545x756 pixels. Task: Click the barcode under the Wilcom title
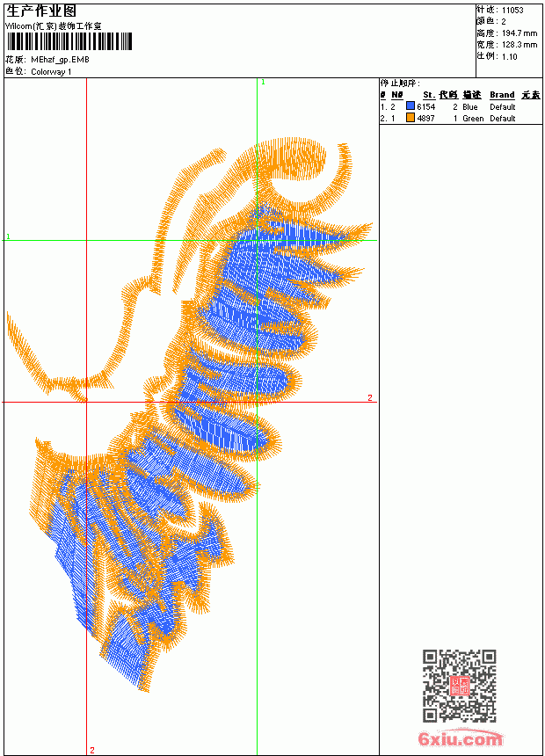(x=69, y=41)
